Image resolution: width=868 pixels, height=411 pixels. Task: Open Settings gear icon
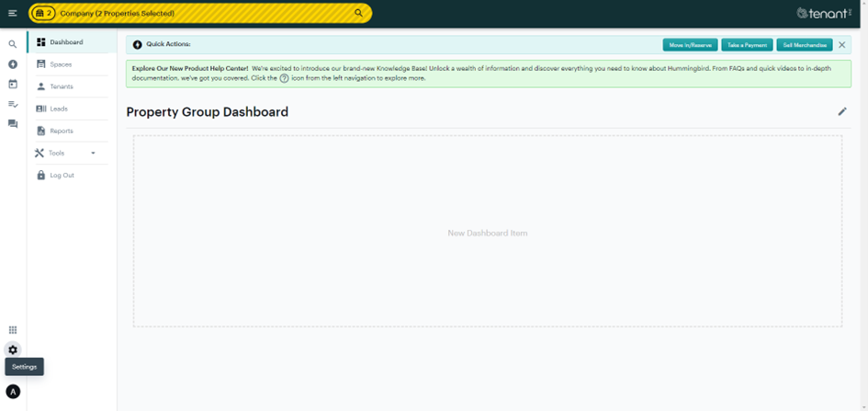13,349
